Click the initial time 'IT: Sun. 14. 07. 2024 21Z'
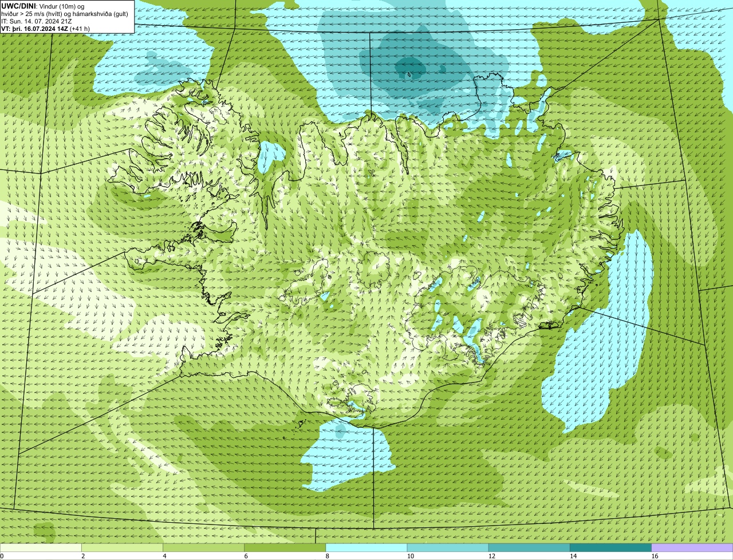The height and width of the screenshot is (560, 733). click(37, 21)
